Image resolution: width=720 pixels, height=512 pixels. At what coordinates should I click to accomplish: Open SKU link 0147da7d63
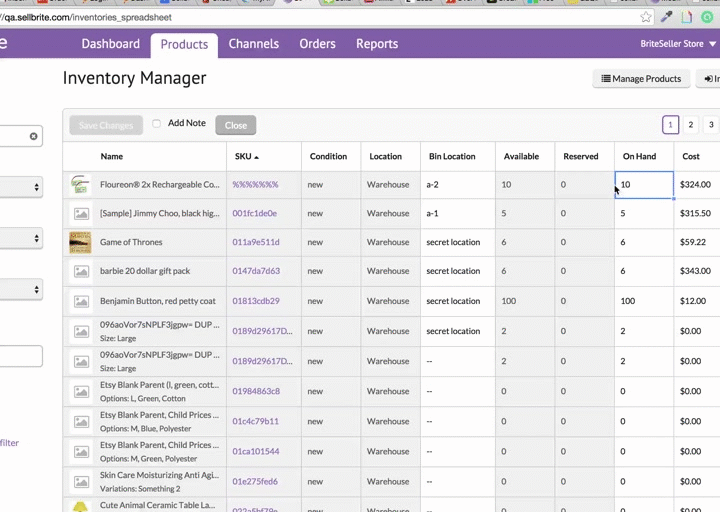(x=256, y=271)
